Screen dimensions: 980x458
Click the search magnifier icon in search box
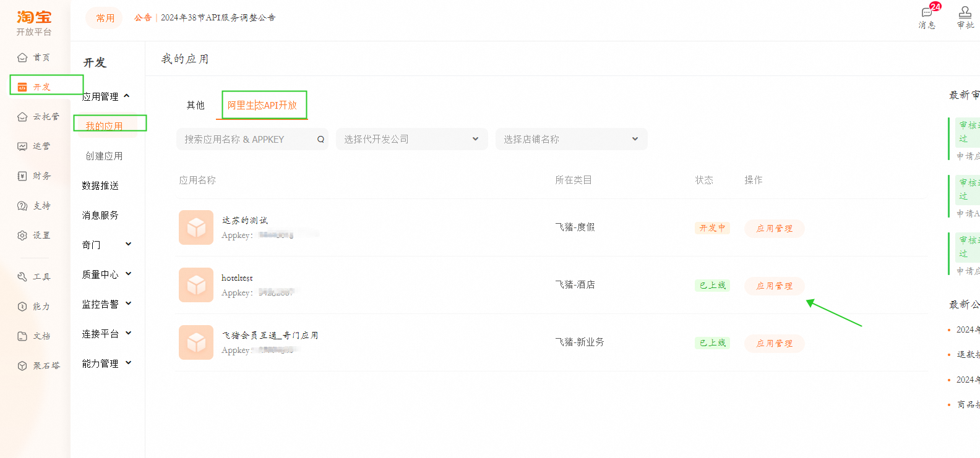(320, 140)
